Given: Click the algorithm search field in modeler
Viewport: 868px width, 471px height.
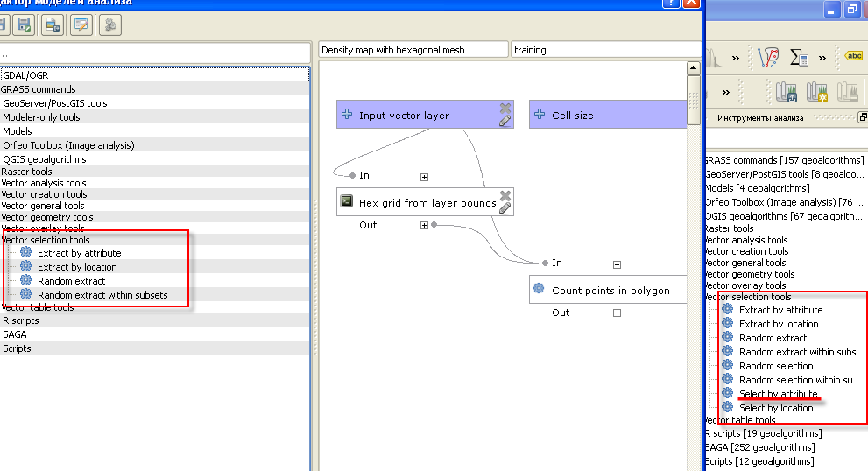Looking at the screenshot, I should tap(154, 54).
